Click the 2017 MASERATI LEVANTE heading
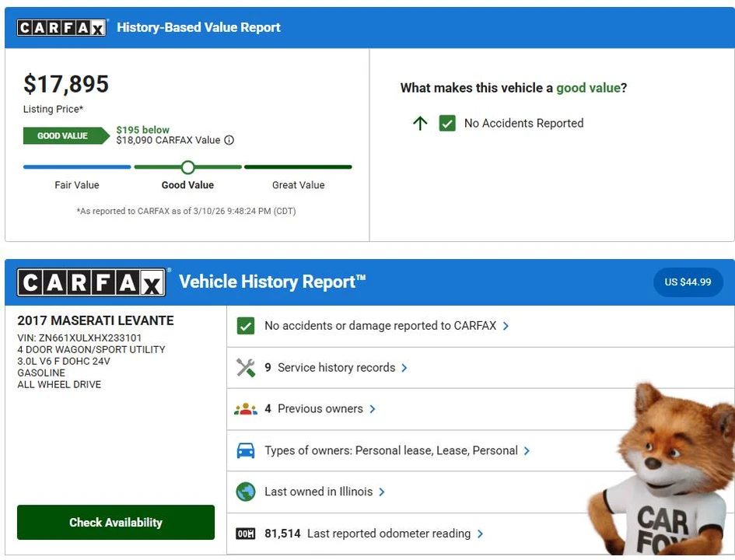735x560 pixels. pyautogui.click(x=96, y=320)
